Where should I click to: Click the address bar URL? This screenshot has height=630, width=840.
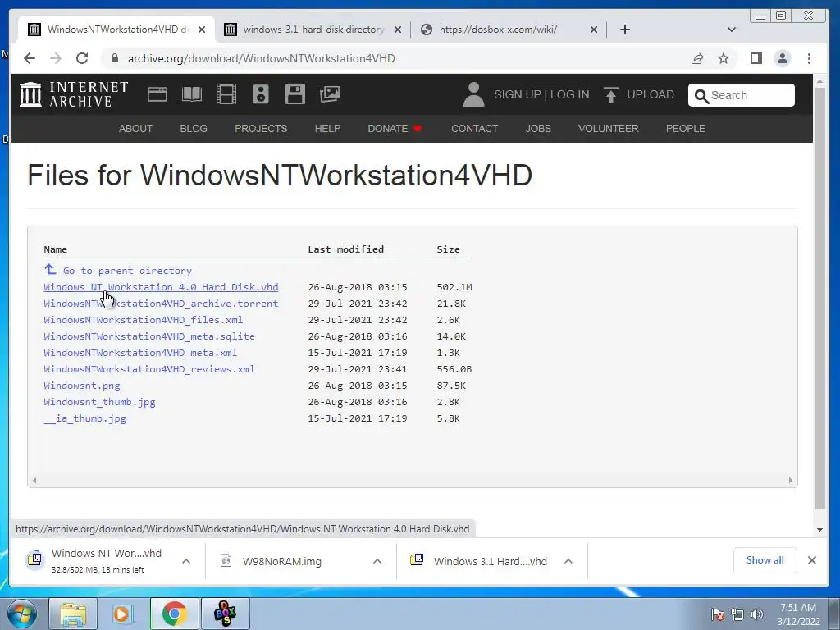(261, 58)
